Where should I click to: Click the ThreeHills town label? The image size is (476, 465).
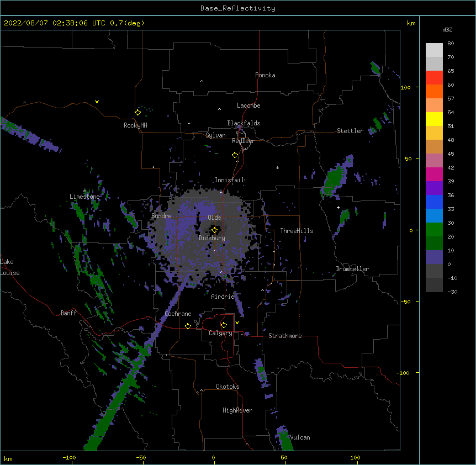coord(297,231)
